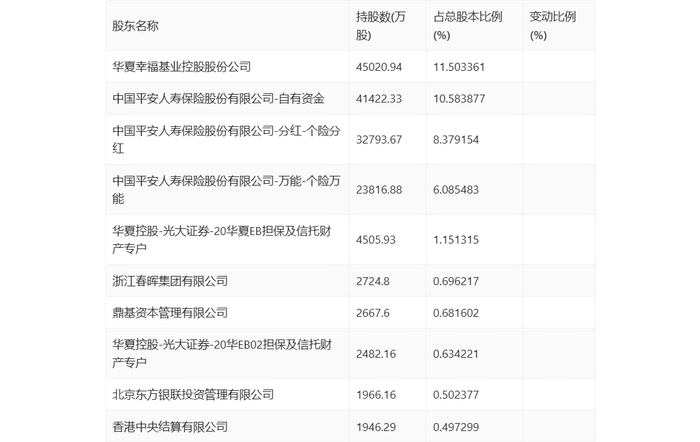Click the 占总股本比例(%) column header
Image resolution: width=700 pixels, height=442 pixels.
tap(468, 26)
